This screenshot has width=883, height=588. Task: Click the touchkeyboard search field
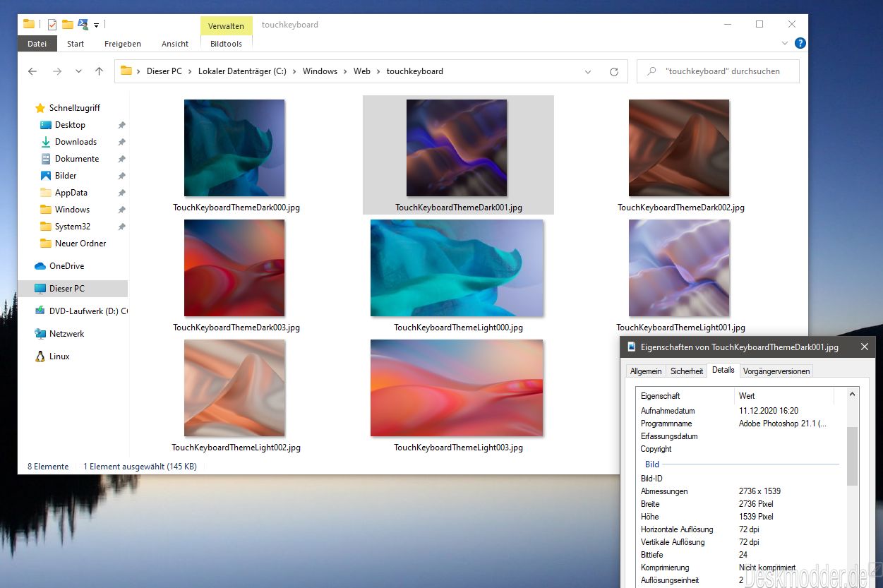tap(718, 71)
